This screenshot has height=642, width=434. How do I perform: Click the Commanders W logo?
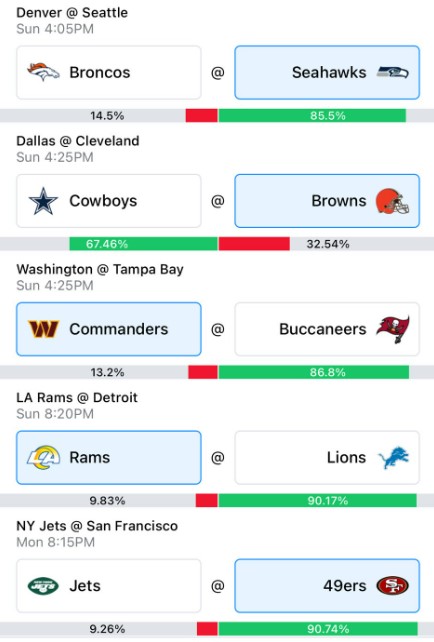(x=43, y=329)
